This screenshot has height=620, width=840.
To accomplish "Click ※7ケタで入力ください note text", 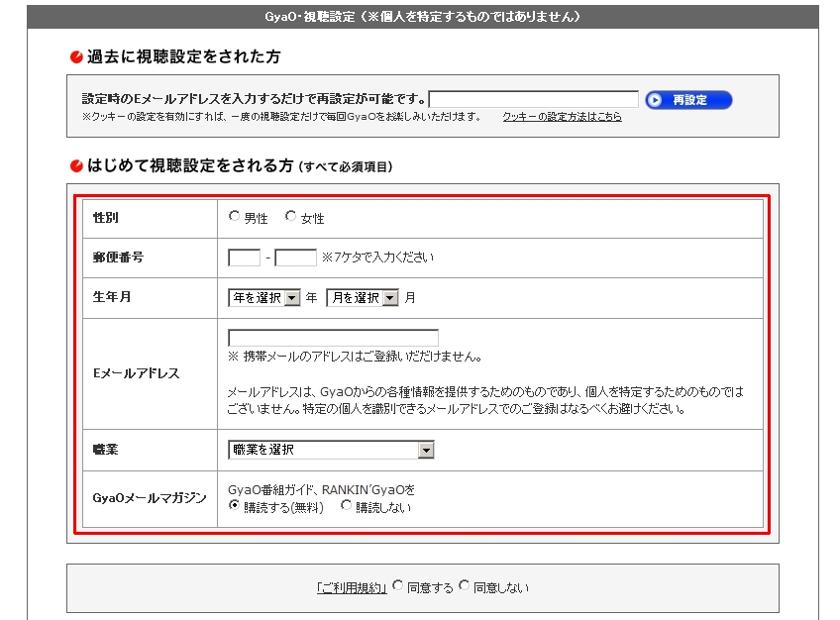I will [x=377, y=258].
